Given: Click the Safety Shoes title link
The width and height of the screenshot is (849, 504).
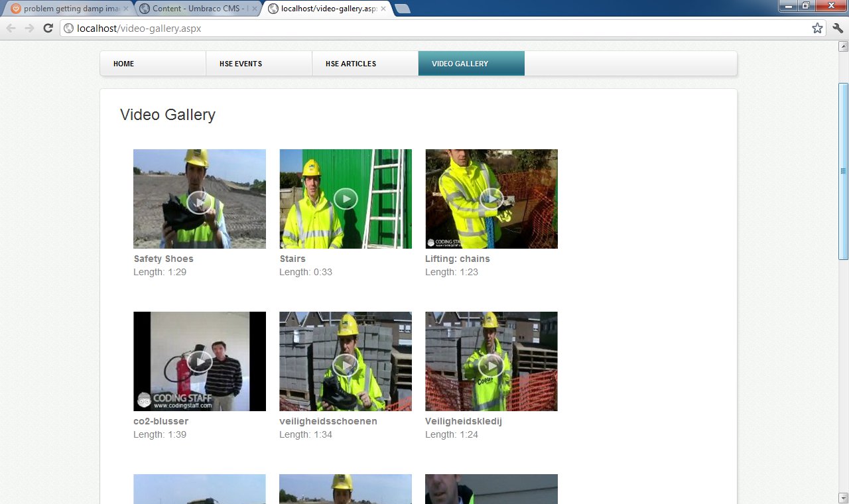Looking at the screenshot, I should (x=163, y=259).
